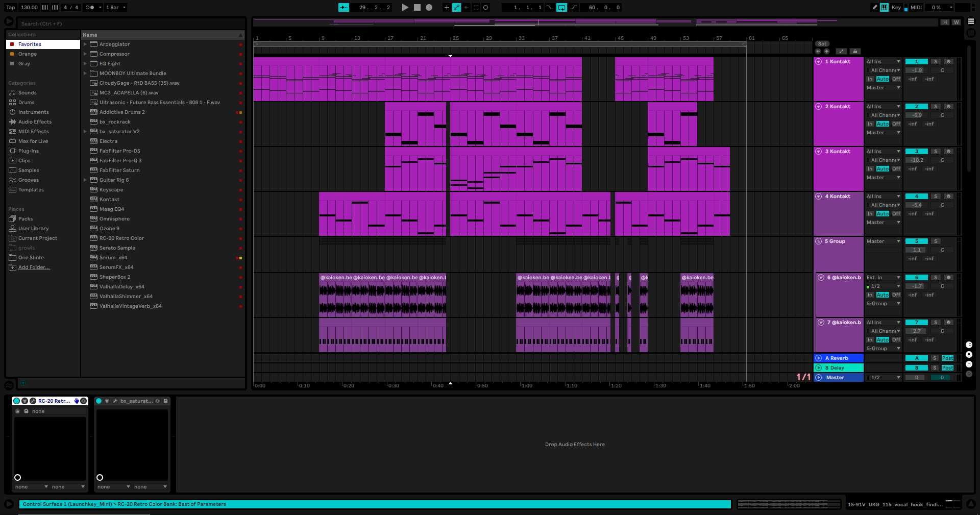Collapse the 5 Group track
Image resolution: width=980 pixels, height=515 pixels.
(x=819, y=241)
